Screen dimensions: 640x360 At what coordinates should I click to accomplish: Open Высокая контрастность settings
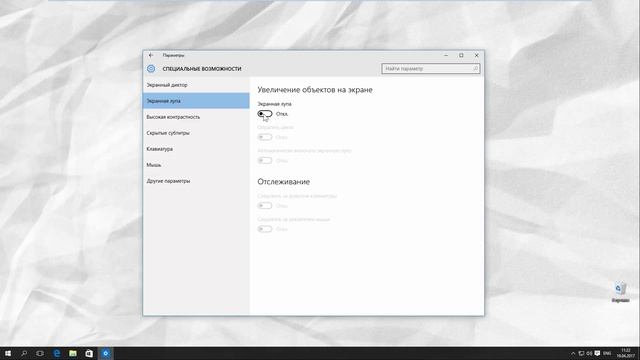coord(196,117)
